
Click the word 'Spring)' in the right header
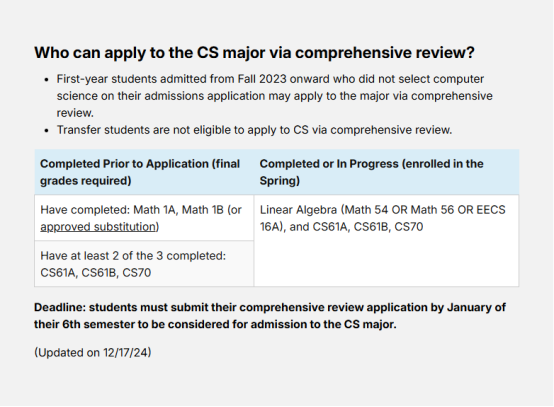(280, 181)
